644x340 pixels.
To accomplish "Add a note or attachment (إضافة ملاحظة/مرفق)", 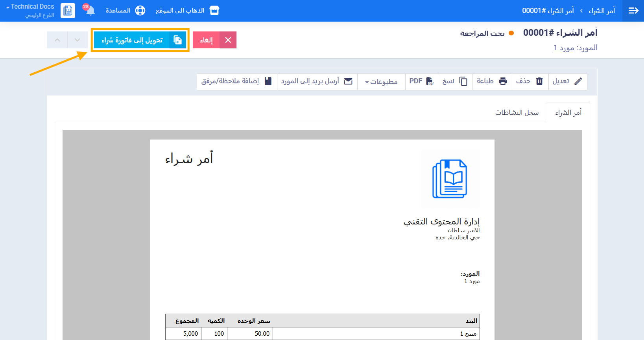I will pyautogui.click(x=236, y=81).
